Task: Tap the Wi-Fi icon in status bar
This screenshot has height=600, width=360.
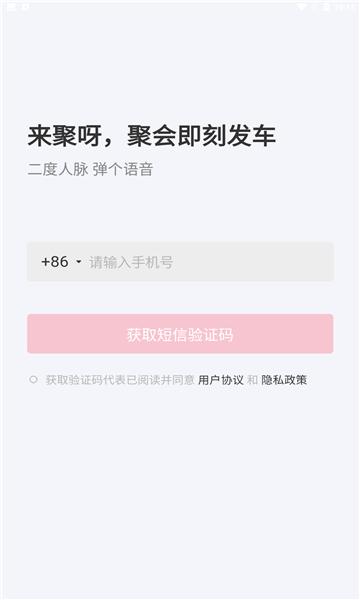Action: (x=302, y=7)
